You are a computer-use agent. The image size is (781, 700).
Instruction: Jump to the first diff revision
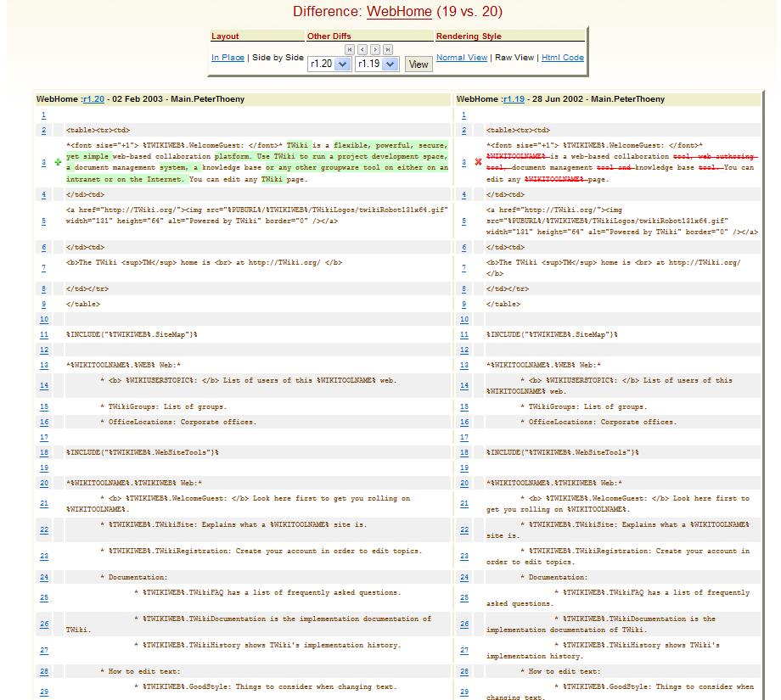coord(350,50)
